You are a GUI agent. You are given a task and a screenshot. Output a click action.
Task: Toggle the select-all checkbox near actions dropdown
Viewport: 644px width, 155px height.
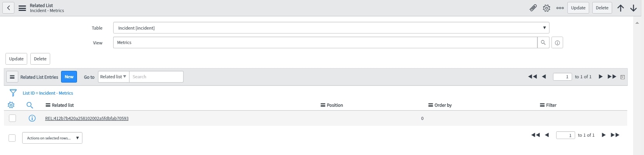[x=12, y=138]
